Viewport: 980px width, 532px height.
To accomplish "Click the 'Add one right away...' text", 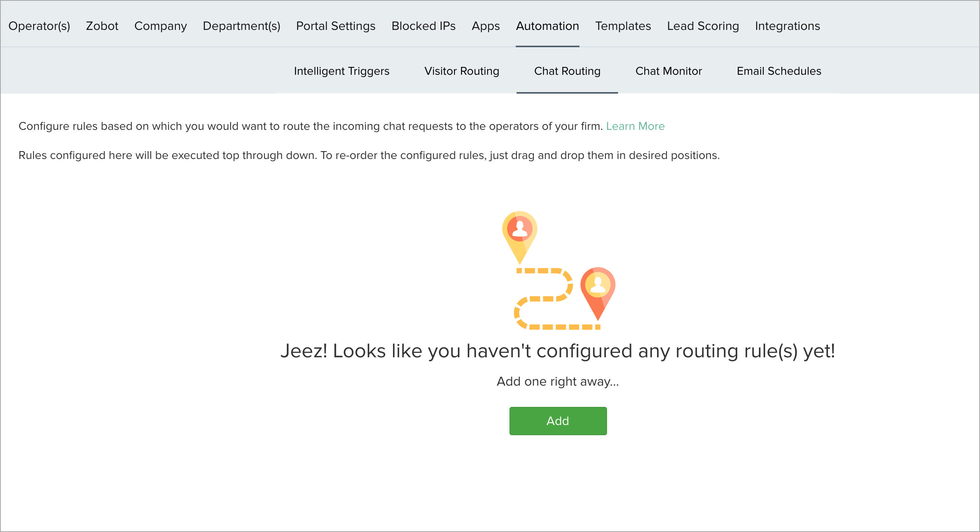I will tap(557, 382).
